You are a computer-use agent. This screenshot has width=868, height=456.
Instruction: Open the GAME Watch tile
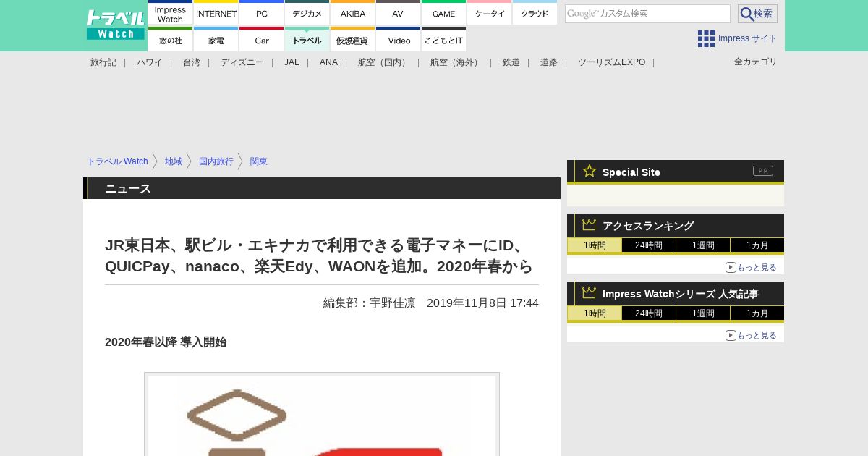coord(443,12)
